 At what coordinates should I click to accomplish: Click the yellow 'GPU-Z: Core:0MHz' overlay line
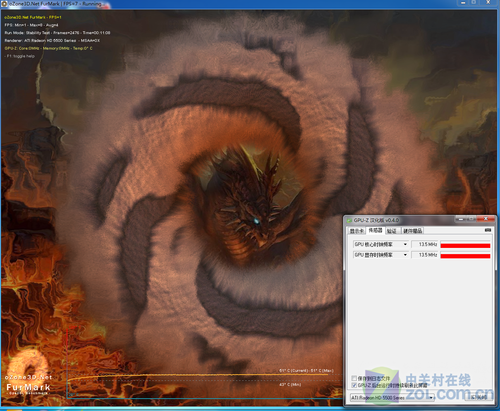click(49, 48)
